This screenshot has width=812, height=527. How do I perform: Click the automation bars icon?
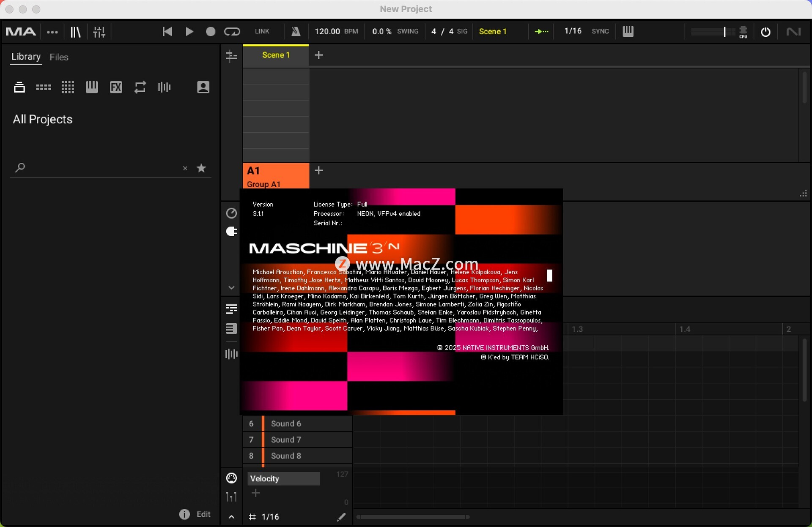coord(231,497)
